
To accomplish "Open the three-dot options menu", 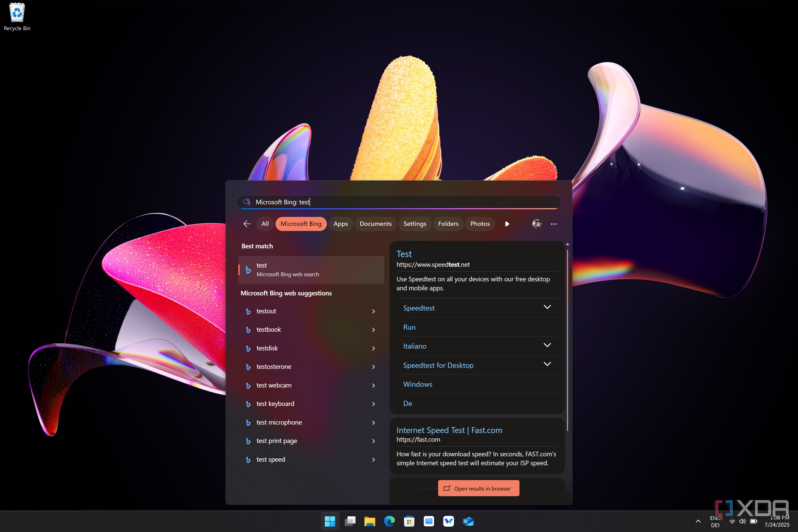I will click(x=554, y=224).
